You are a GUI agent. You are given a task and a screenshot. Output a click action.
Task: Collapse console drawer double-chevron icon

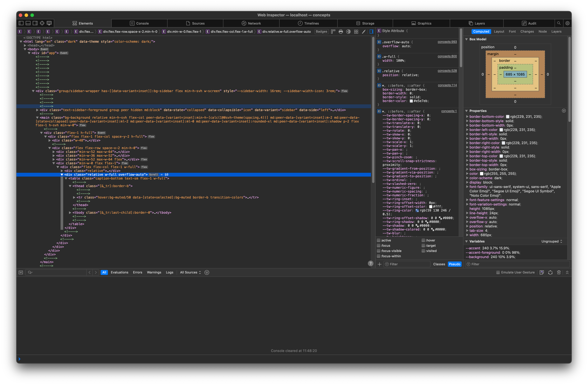(567, 272)
